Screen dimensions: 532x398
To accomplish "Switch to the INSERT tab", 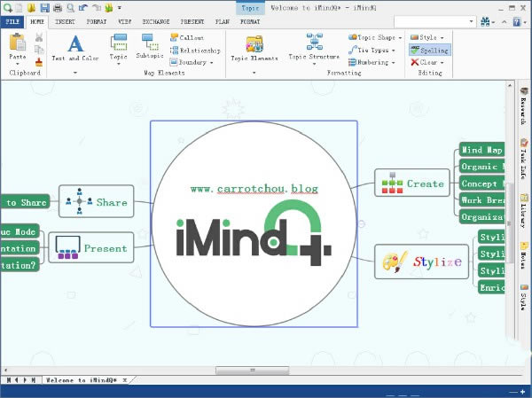I will click(x=65, y=21).
